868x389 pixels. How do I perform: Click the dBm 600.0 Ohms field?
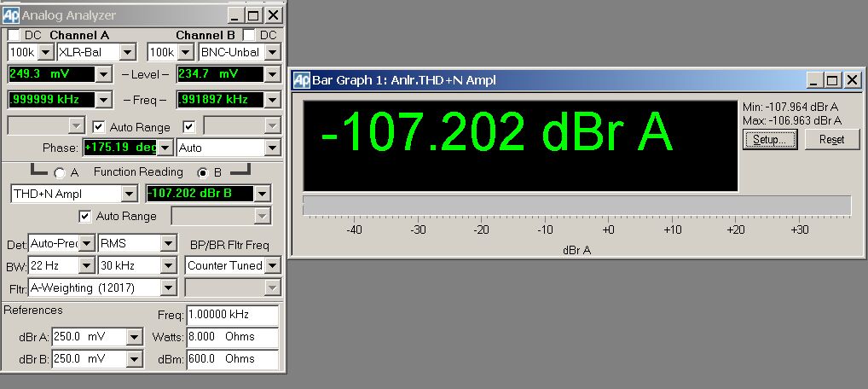[x=232, y=359]
